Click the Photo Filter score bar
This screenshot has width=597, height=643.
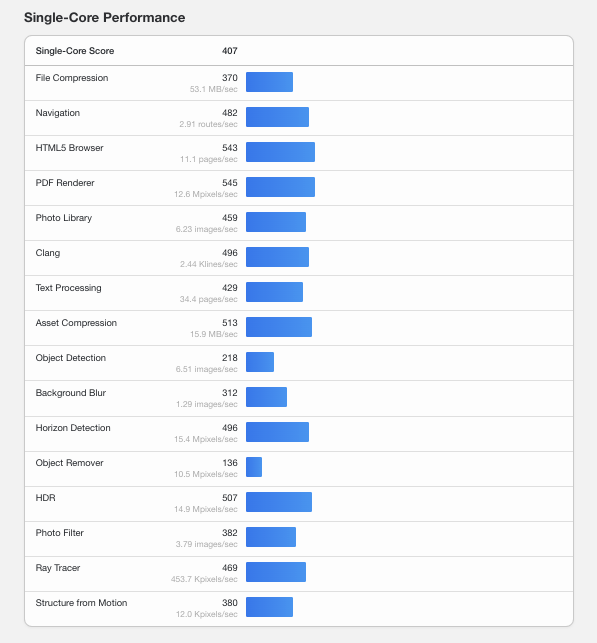pos(271,537)
